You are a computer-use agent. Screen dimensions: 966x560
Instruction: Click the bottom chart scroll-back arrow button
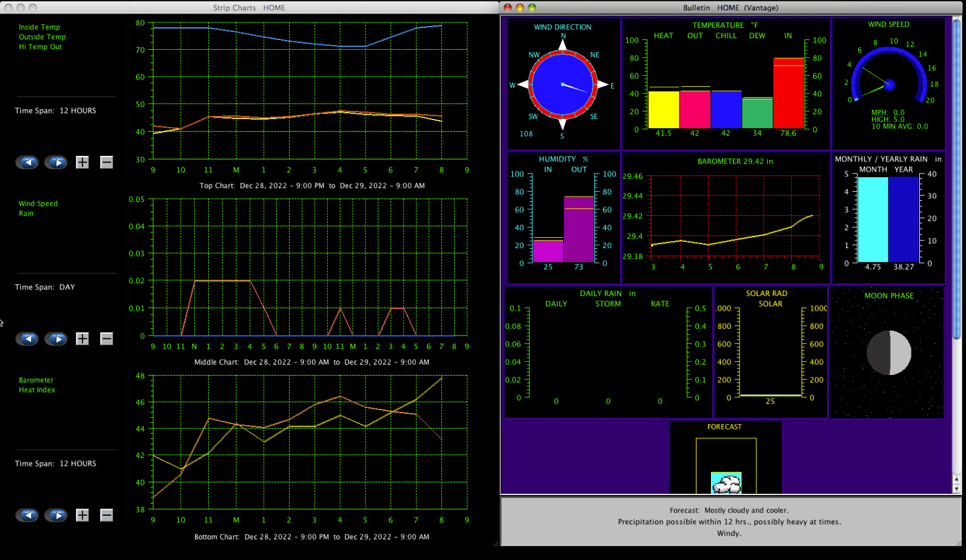[x=27, y=515]
